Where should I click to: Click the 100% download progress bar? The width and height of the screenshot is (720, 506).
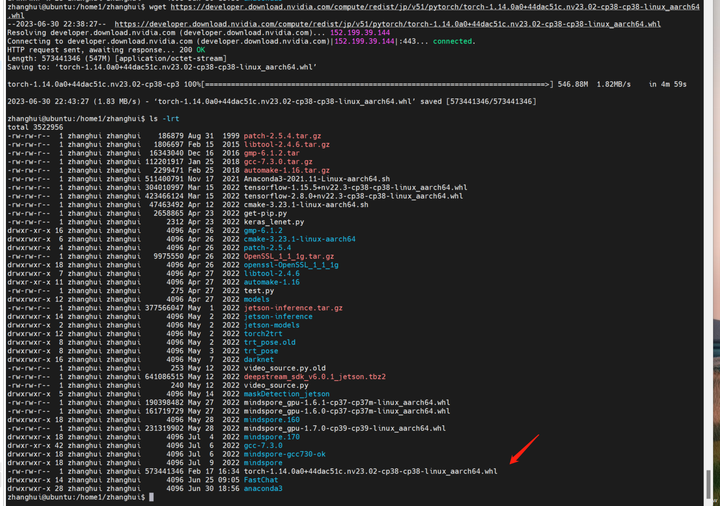coord(377,84)
